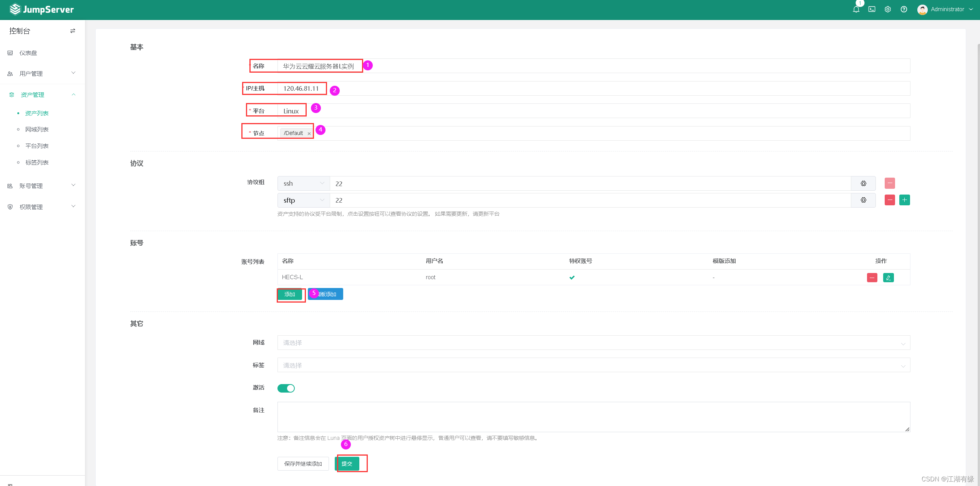Open the web terminal icon in header
980x486 pixels.
click(872, 9)
